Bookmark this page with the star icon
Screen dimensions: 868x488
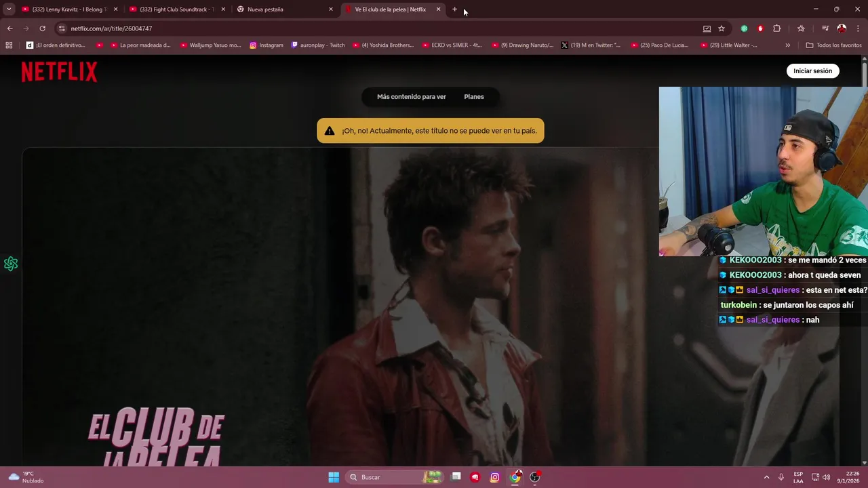[x=722, y=28]
